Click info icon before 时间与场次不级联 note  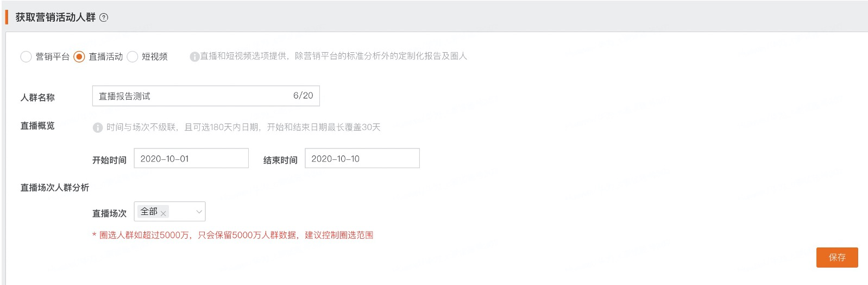[98, 127]
